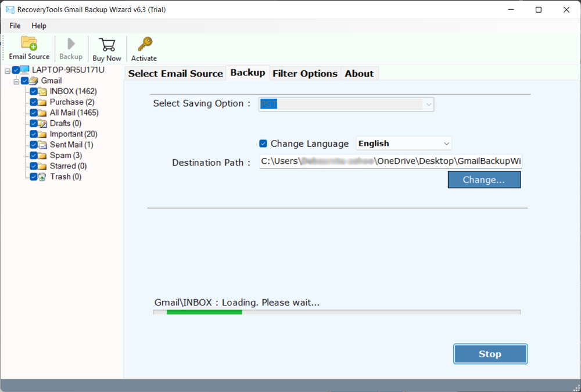Toggle the Change Language checkbox
This screenshot has width=581, height=392.
click(263, 143)
